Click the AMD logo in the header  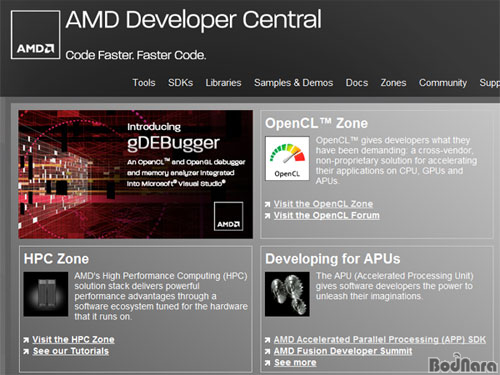(x=36, y=35)
